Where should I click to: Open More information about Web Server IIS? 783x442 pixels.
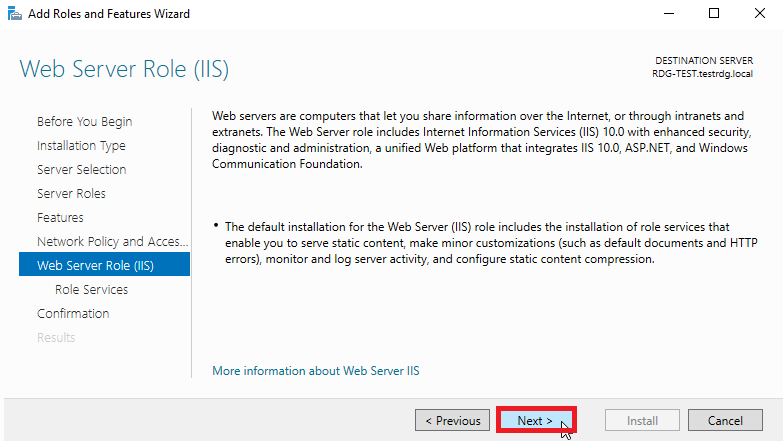point(316,371)
